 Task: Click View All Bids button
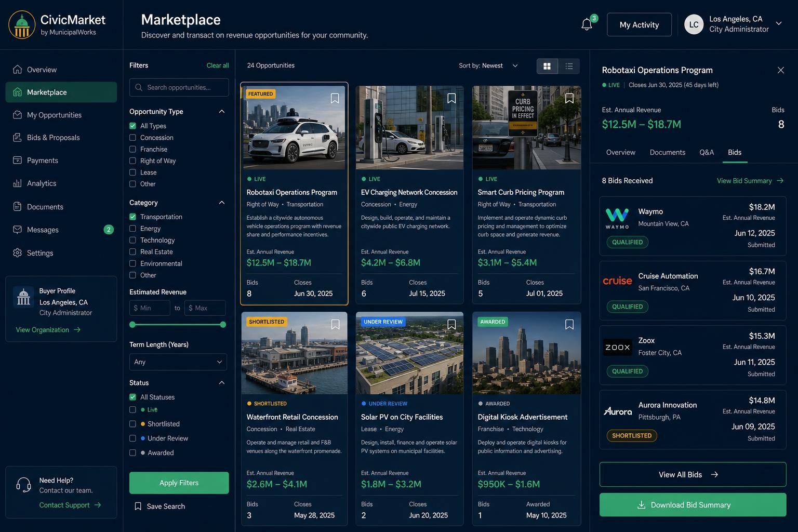pos(693,474)
